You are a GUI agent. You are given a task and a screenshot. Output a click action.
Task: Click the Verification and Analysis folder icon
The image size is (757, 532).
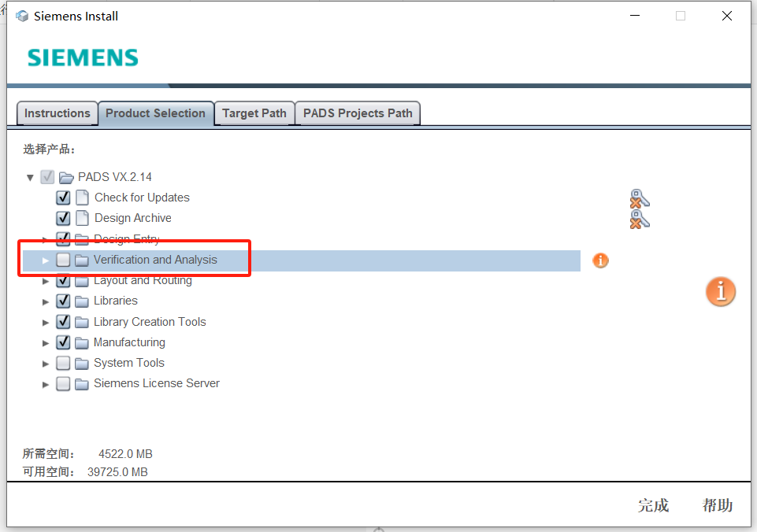82,260
